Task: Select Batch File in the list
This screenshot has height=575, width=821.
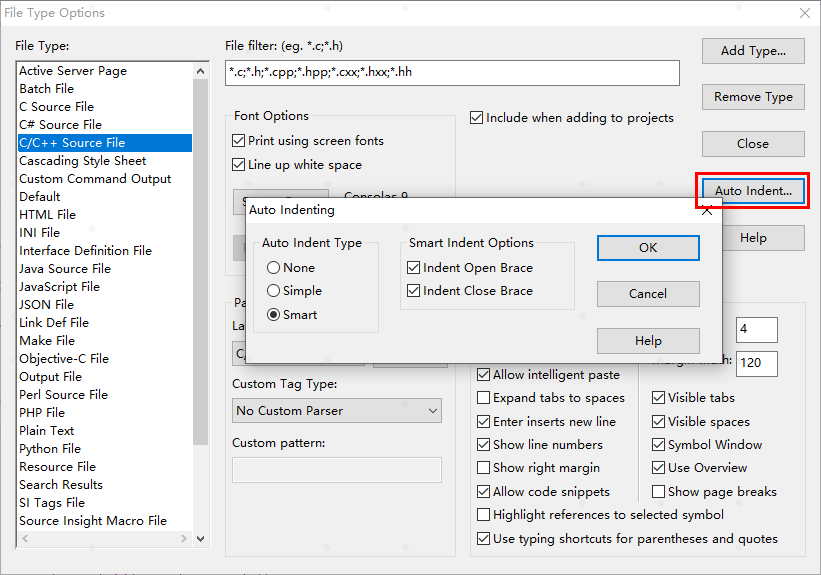Action: [105, 89]
